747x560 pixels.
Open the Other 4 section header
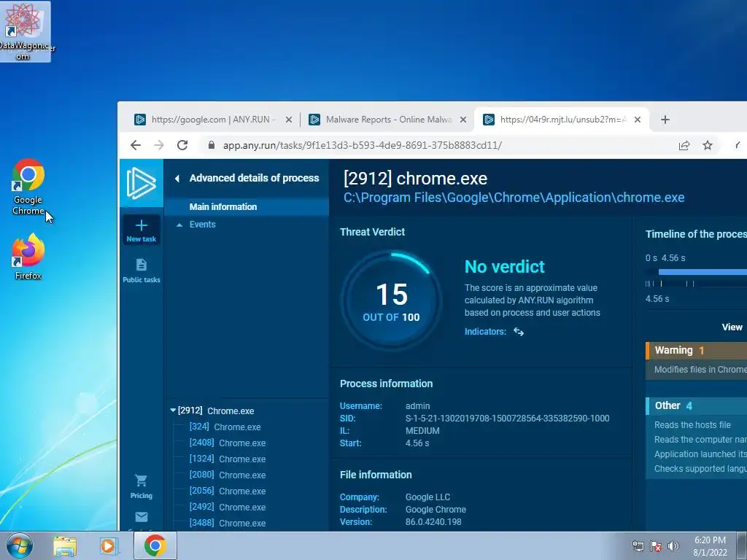pyautogui.click(x=696, y=405)
